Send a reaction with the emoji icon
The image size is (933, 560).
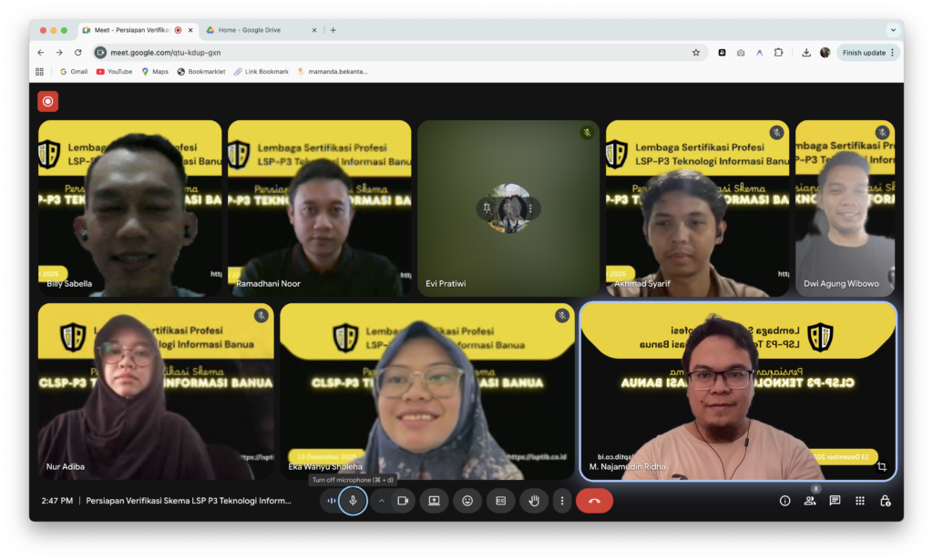[467, 500]
